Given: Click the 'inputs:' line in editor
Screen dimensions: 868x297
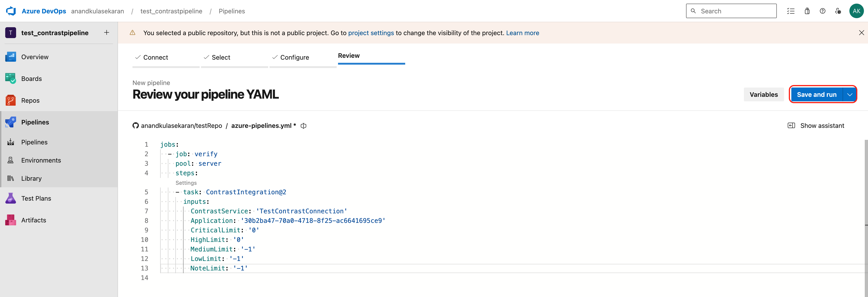Looking at the screenshot, I should coord(196,201).
